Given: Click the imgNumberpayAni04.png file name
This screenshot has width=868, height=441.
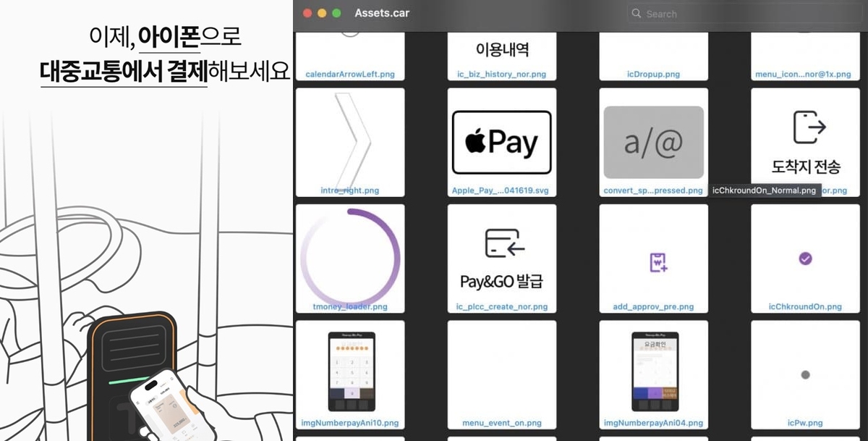Looking at the screenshot, I should 653,423.
